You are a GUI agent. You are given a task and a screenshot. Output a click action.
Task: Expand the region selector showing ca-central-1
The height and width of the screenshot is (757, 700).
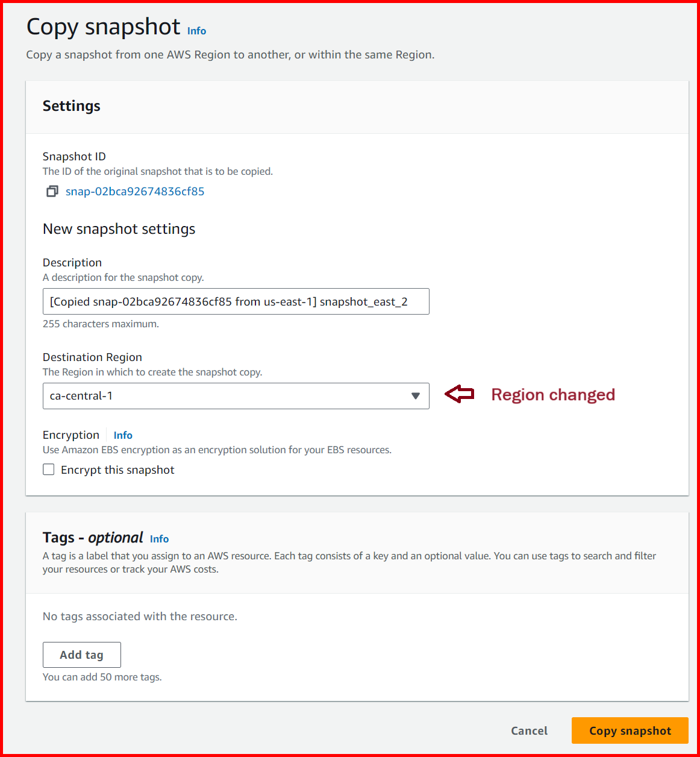coord(236,396)
